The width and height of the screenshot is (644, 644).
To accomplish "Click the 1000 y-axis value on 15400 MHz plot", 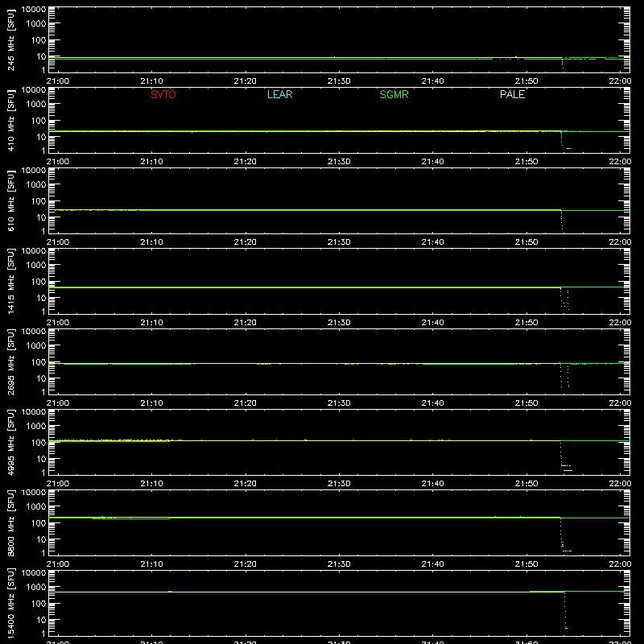I will pyautogui.click(x=36, y=587).
